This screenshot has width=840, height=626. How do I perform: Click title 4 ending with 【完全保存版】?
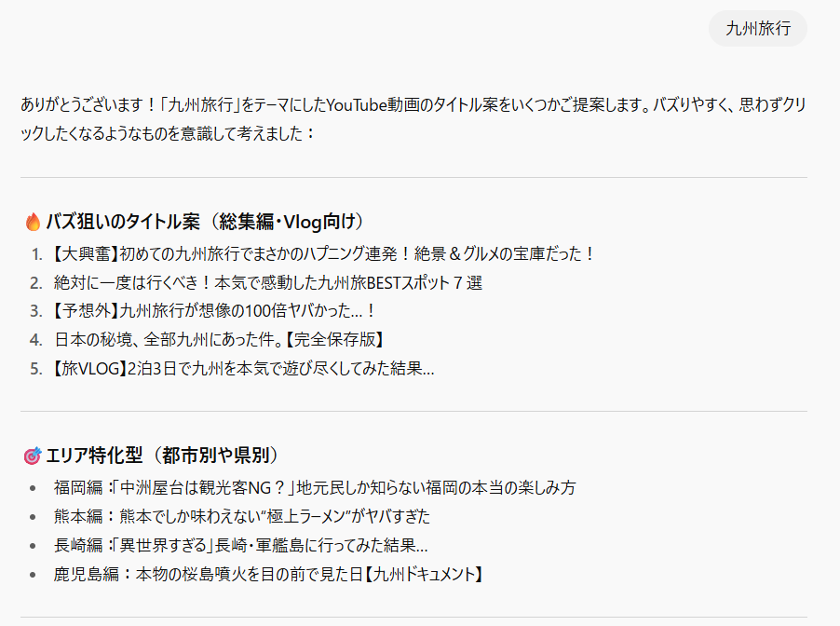coord(219,339)
